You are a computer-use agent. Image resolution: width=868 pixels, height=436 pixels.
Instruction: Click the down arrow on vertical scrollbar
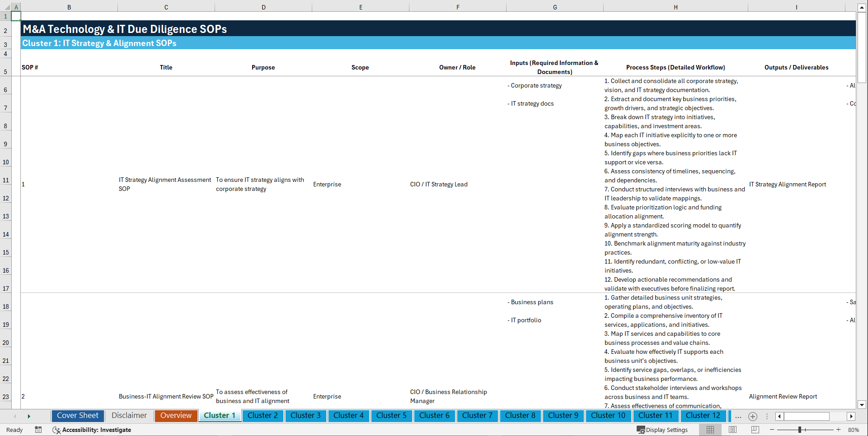pos(862,405)
